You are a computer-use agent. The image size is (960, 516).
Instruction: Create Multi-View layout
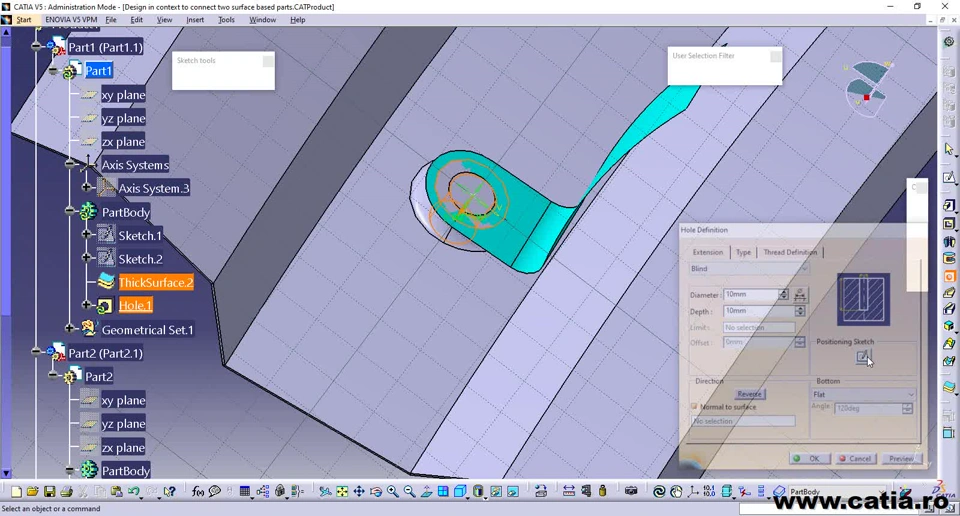tap(443, 492)
